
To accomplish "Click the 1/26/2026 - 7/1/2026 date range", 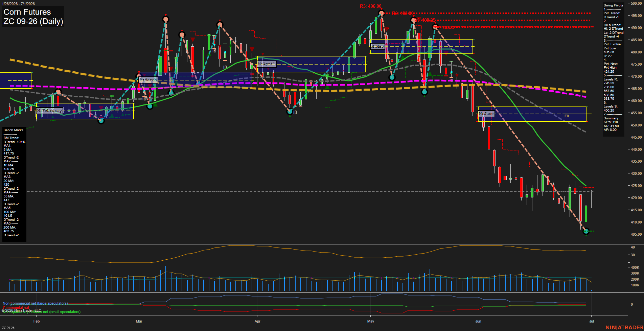I will point(18,4).
